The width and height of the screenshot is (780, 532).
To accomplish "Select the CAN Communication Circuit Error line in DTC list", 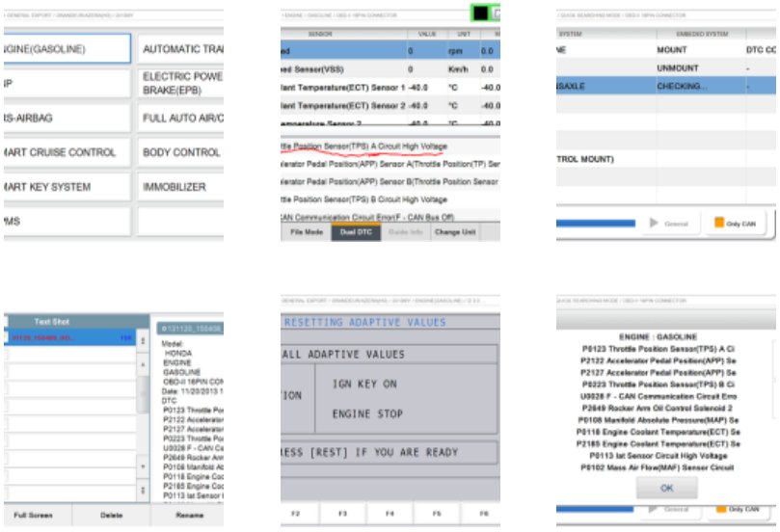I will [x=390, y=217].
